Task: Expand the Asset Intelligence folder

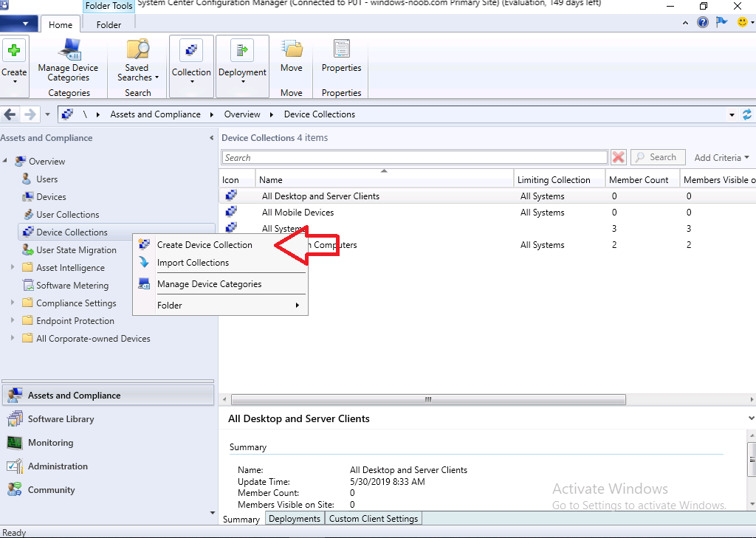Action: (13, 268)
